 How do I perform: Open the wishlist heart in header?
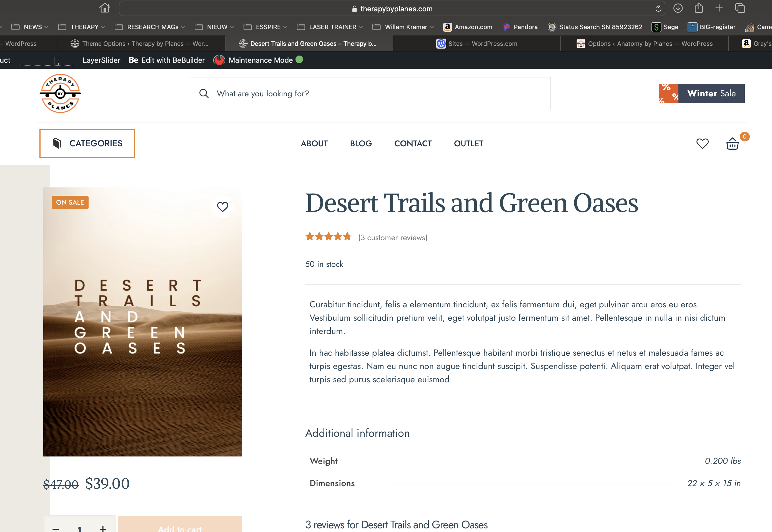click(x=702, y=144)
